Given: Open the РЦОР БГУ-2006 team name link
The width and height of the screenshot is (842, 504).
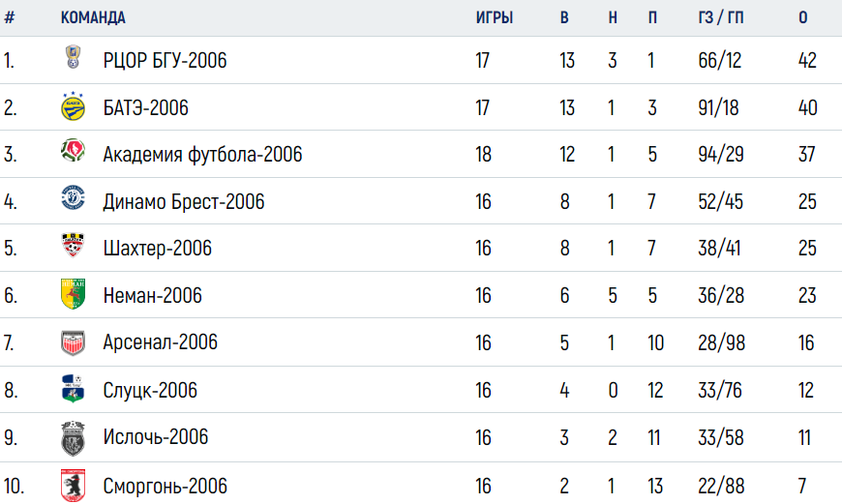Looking at the screenshot, I should point(165,60).
